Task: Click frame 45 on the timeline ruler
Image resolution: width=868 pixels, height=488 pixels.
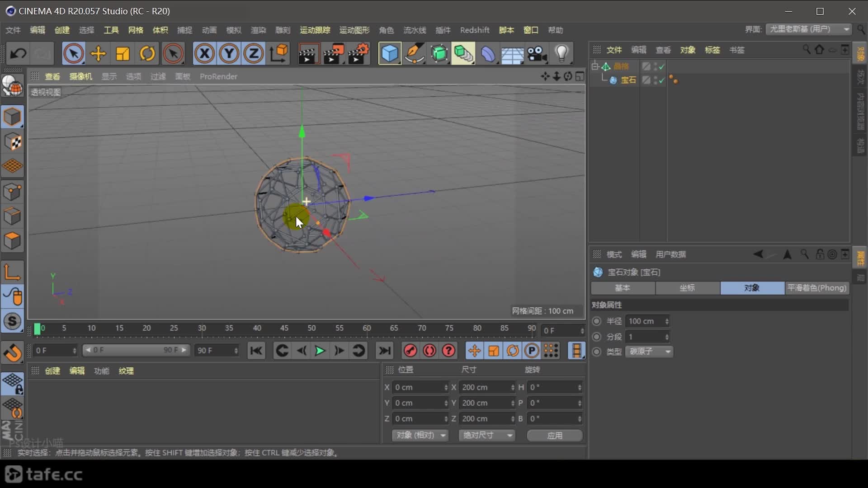Action: click(x=284, y=328)
